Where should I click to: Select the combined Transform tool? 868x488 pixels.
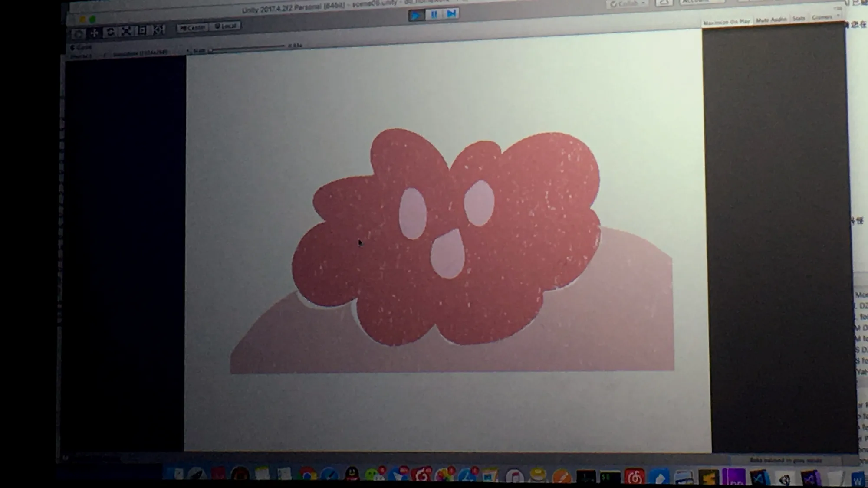click(x=158, y=30)
